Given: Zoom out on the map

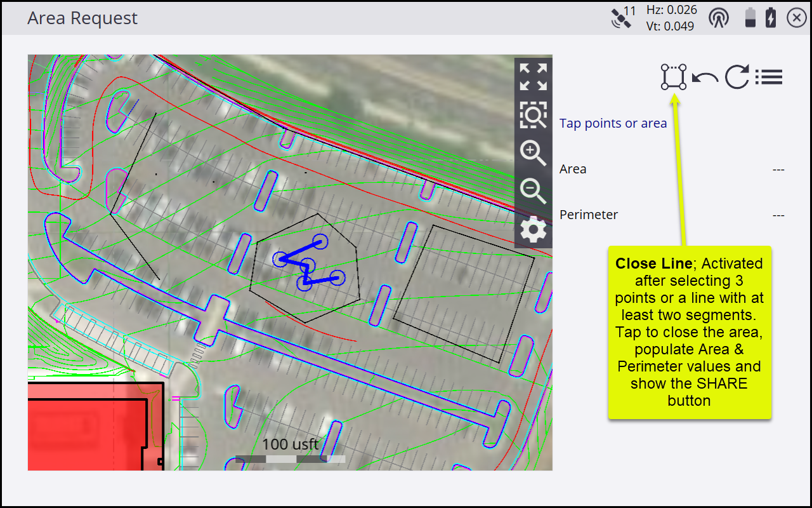Looking at the screenshot, I should point(533,190).
